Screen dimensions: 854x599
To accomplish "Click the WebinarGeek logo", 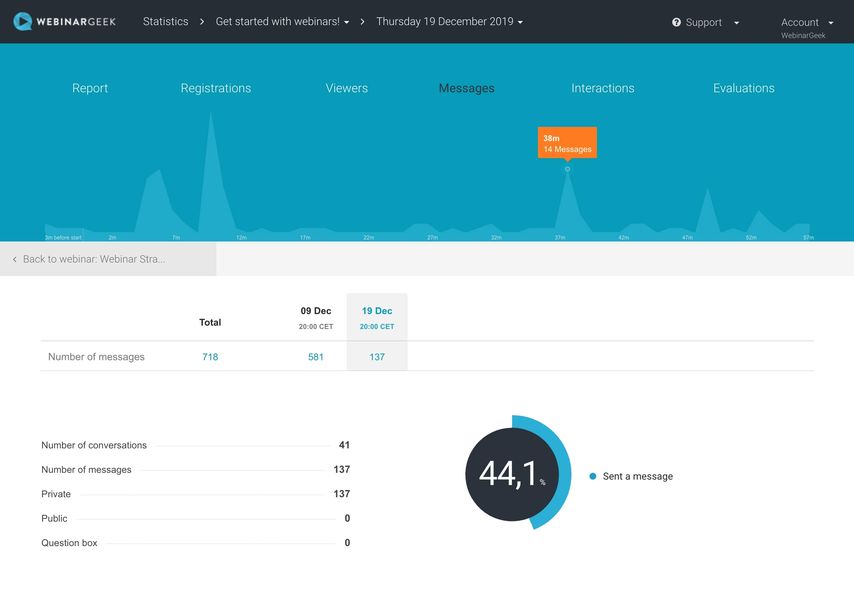I will pyautogui.click(x=63, y=20).
